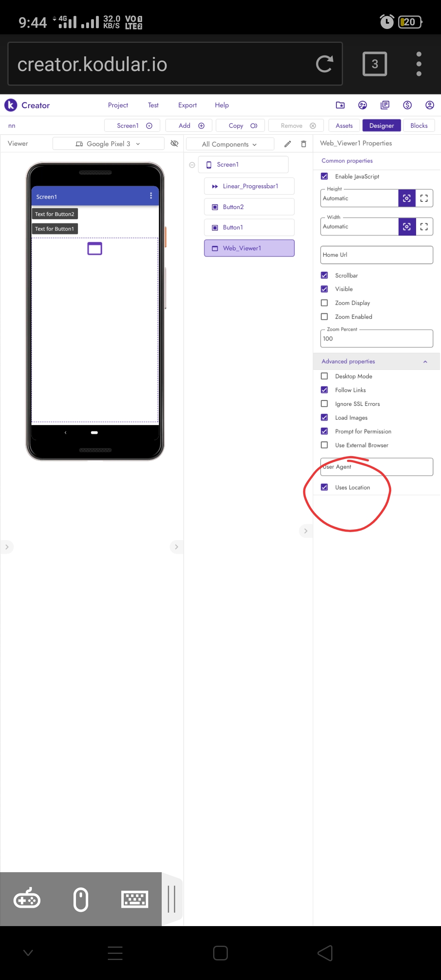The height and width of the screenshot is (980, 441).
Task: Click the browser reload icon
Action: (325, 64)
